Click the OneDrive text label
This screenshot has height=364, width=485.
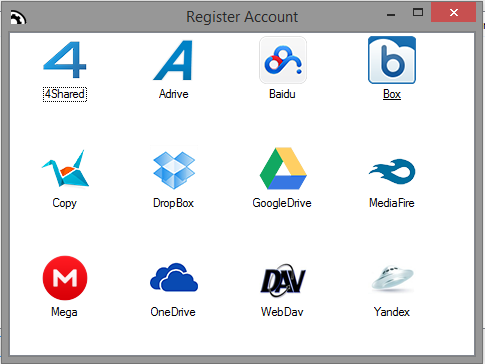(x=173, y=312)
